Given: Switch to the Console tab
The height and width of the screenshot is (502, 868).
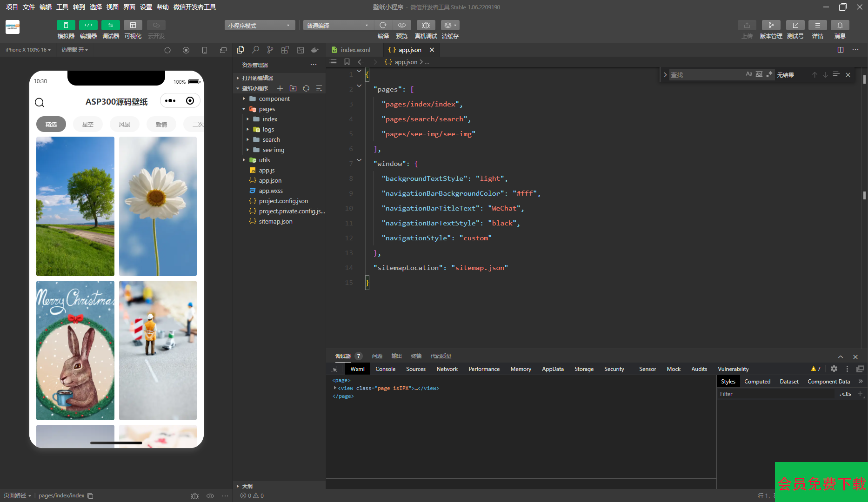Looking at the screenshot, I should click(x=385, y=369).
